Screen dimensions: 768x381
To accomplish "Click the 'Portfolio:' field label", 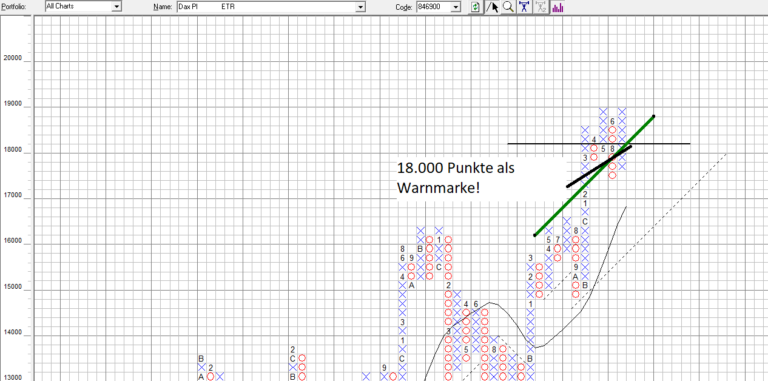I will pos(14,7).
